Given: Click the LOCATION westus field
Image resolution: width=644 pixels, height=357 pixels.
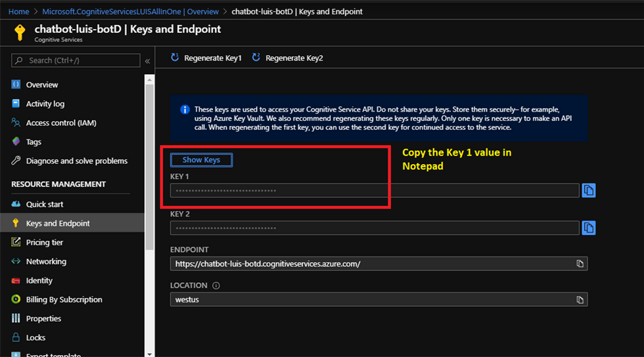Looking at the screenshot, I should pyautogui.click(x=379, y=299).
